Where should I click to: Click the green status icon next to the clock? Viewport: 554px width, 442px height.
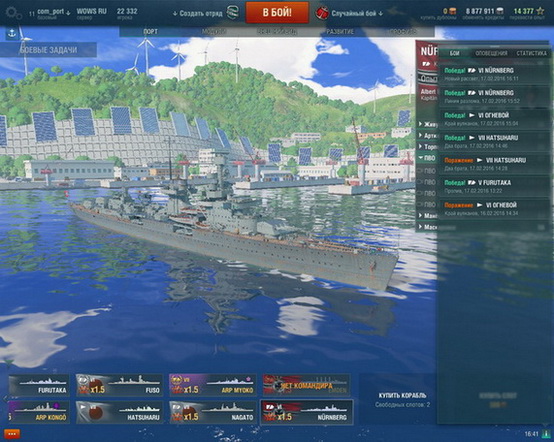point(546,434)
